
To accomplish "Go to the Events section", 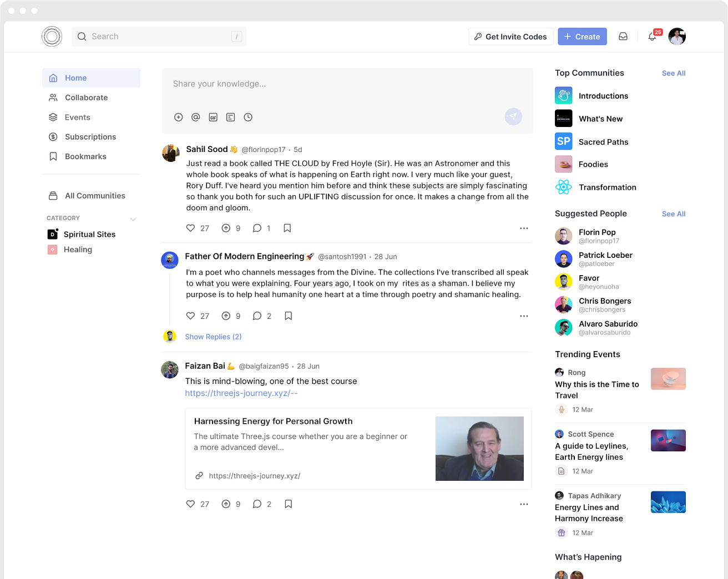I will point(76,117).
